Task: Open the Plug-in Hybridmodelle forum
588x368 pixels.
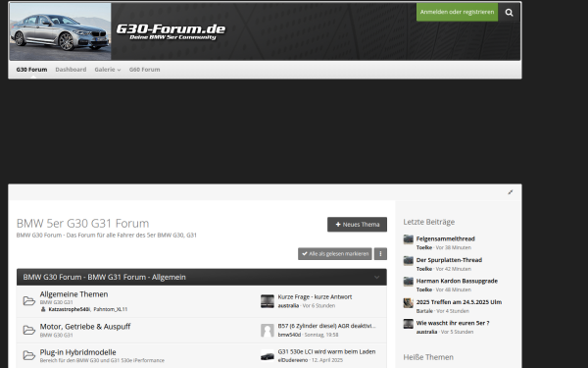Action: (78, 352)
